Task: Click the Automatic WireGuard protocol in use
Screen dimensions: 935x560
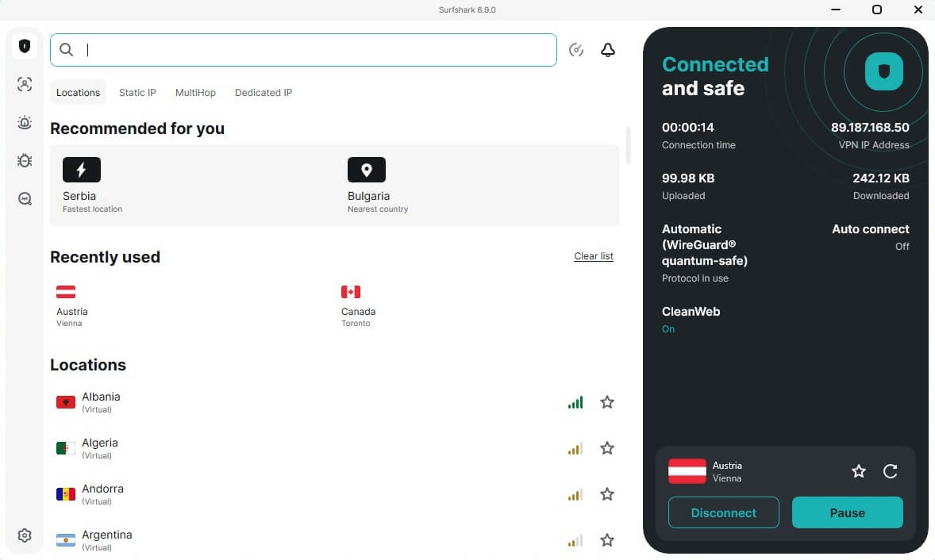Action: pos(705,252)
